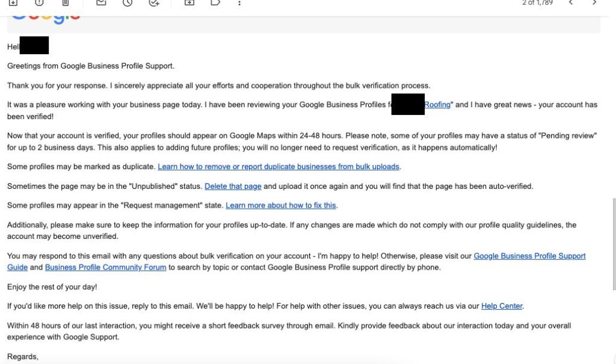Delete this email with the trash icon
Screen dimensions: 616x364
pyautogui.click(x=66, y=2)
